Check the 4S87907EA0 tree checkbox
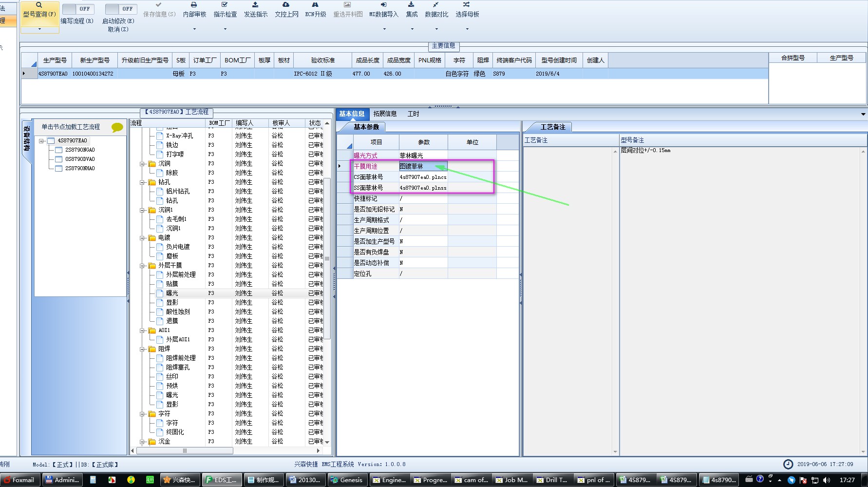868x487 pixels. coord(51,141)
